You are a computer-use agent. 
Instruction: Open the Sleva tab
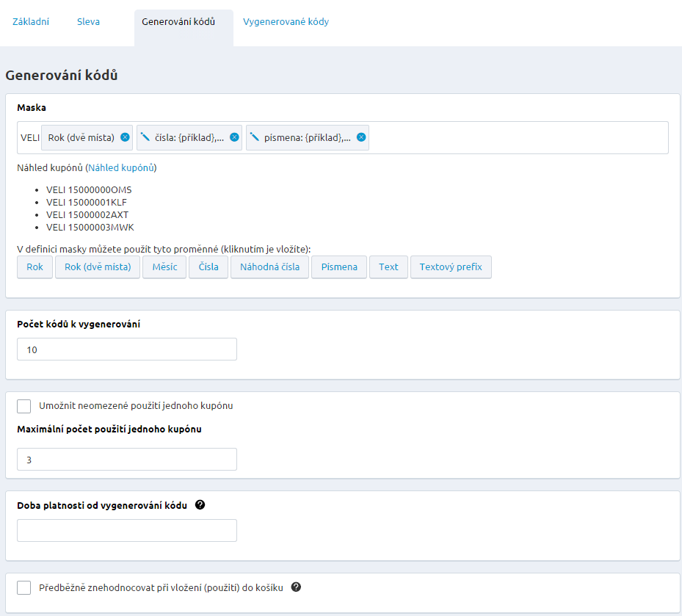pyautogui.click(x=88, y=22)
